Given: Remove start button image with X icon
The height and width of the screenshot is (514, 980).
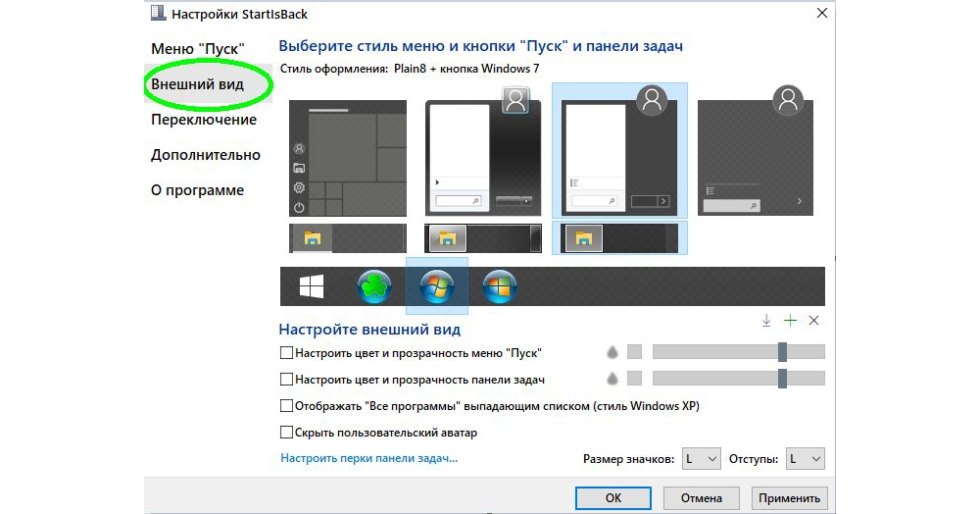Looking at the screenshot, I should pyautogui.click(x=813, y=321).
